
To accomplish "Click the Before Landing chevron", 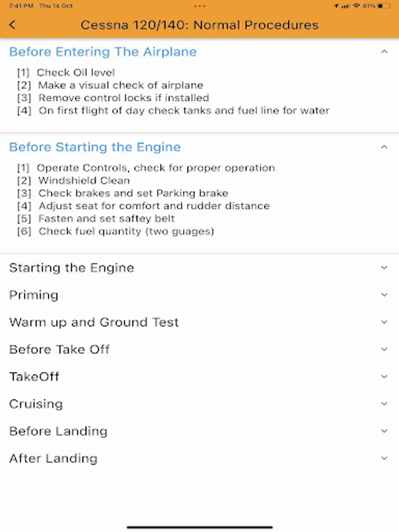I will pos(384,431).
